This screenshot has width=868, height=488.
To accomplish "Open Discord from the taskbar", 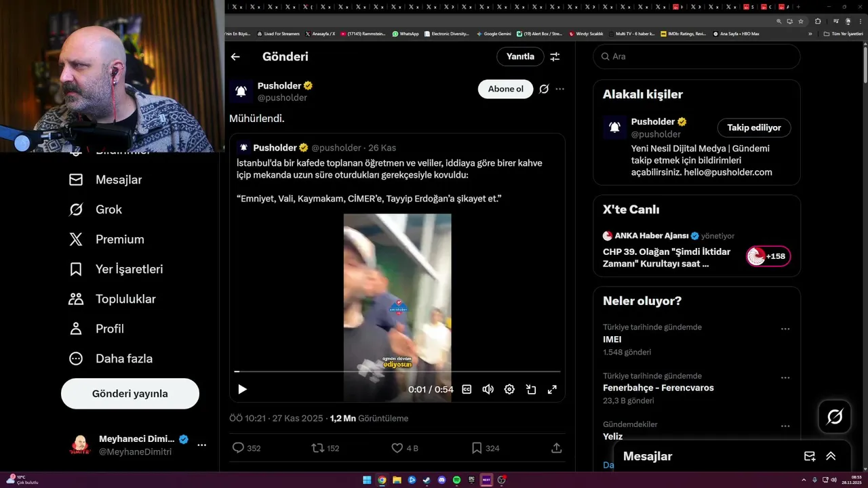I will pos(441,480).
